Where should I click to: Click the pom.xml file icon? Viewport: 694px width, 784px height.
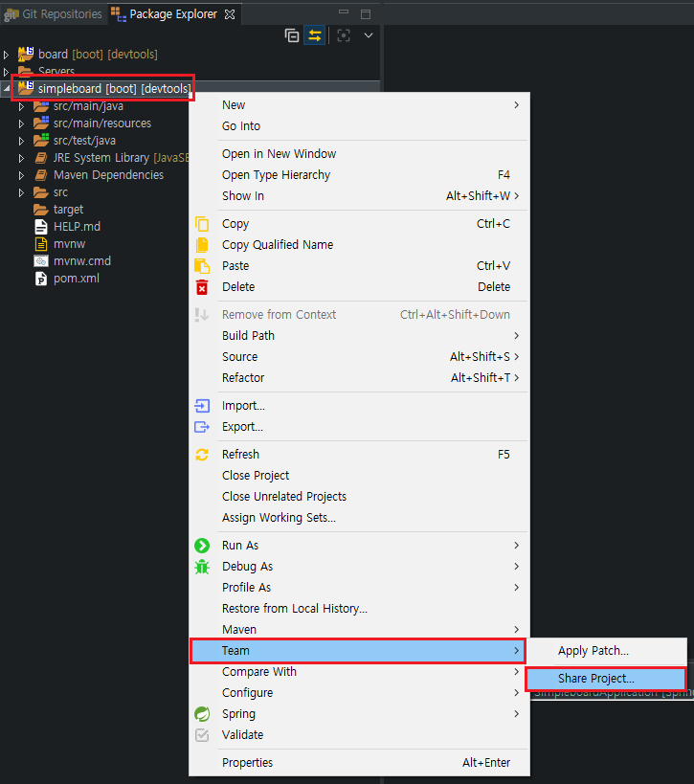coord(41,279)
